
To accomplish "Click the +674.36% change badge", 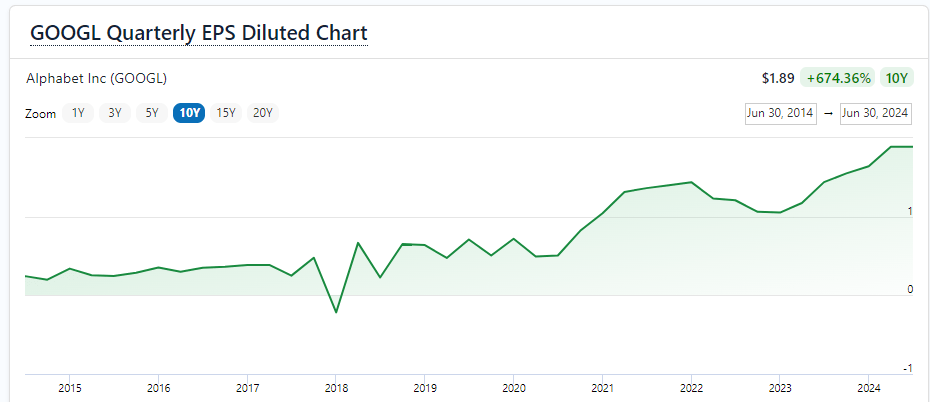I will (x=837, y=78).
